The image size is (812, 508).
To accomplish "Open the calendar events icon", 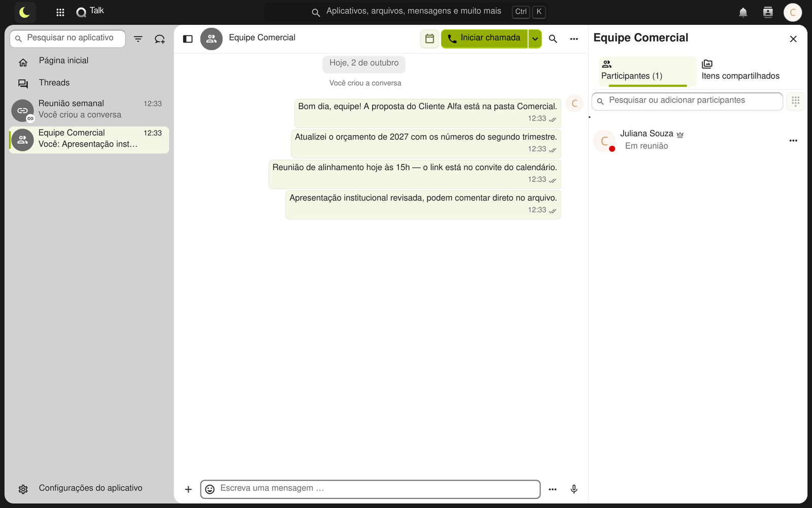I will click(429, 39).
